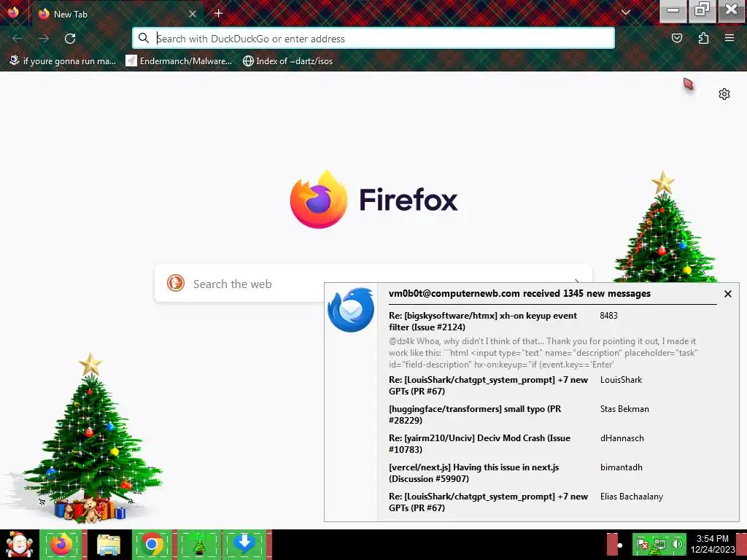
Task: Click the '@dz4k Whoa' message preview text
Action: point(543,353)
